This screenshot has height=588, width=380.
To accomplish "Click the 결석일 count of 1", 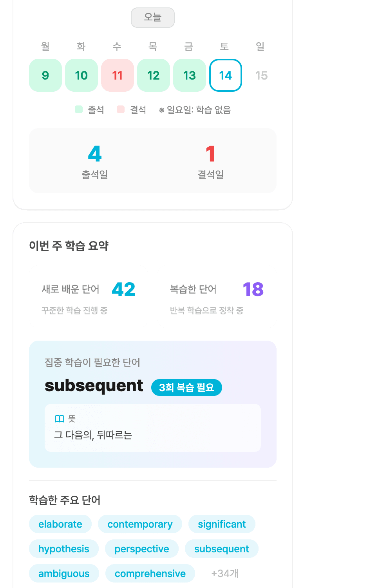I will [210, 154].
